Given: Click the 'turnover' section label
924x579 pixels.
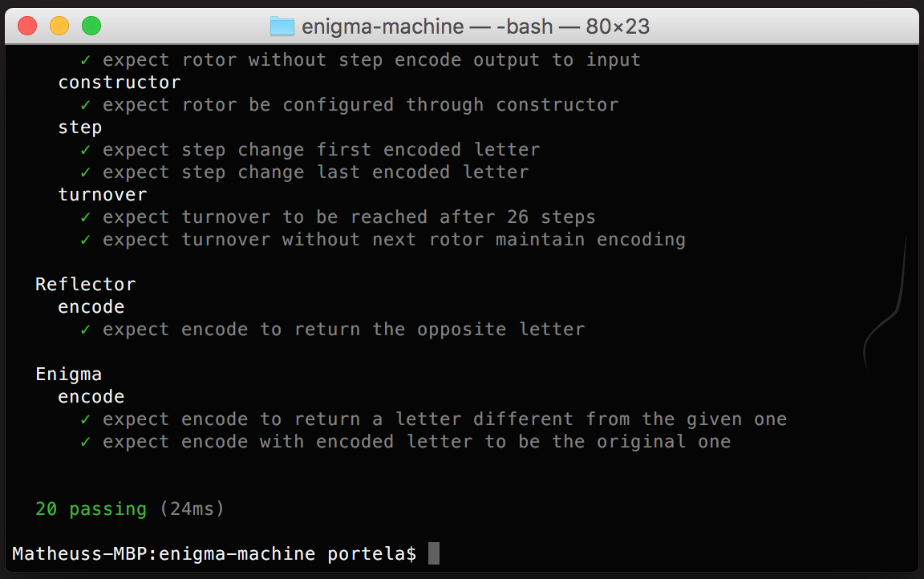Looking at the screenshot, I should pyautogui.click(x=102, y=195).
